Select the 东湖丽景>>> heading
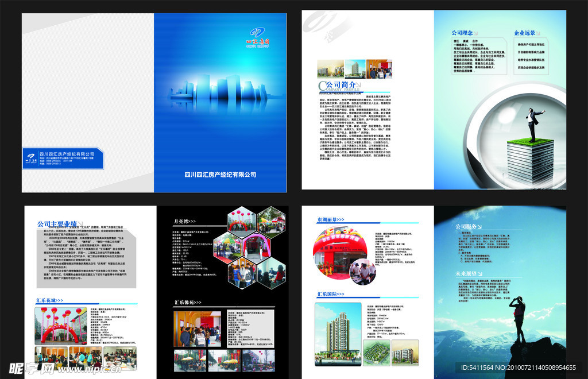Image resolution: width=588 pixels, height=379 pixels. click(331, 219)
